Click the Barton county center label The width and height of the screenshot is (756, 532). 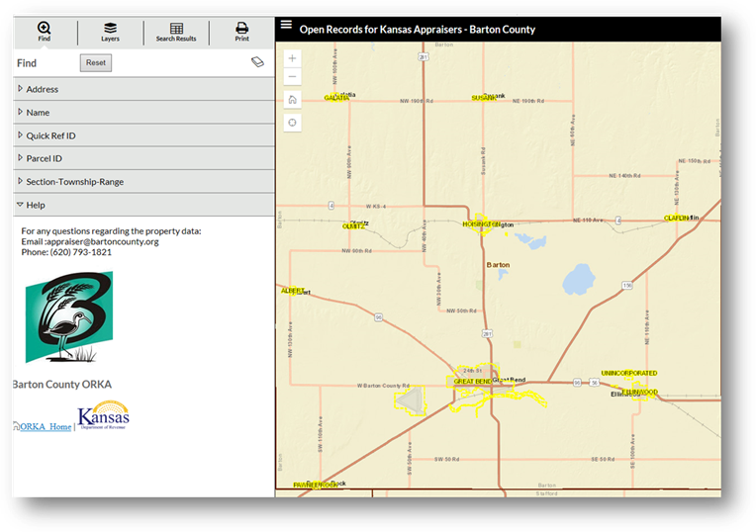click(498, 265)
